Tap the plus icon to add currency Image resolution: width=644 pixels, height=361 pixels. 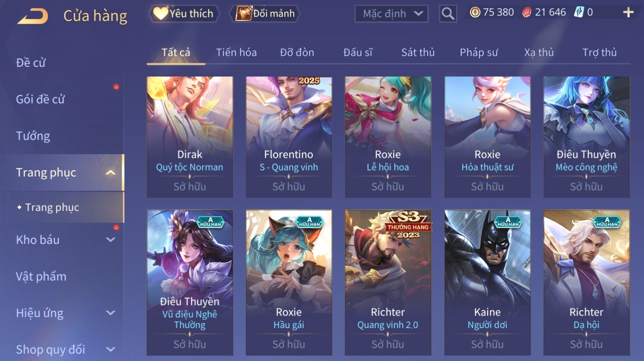[x=628, y=12]
